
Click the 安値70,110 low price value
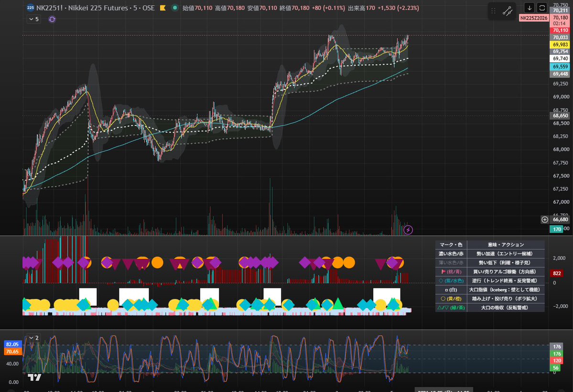click(x=262, y=8)
